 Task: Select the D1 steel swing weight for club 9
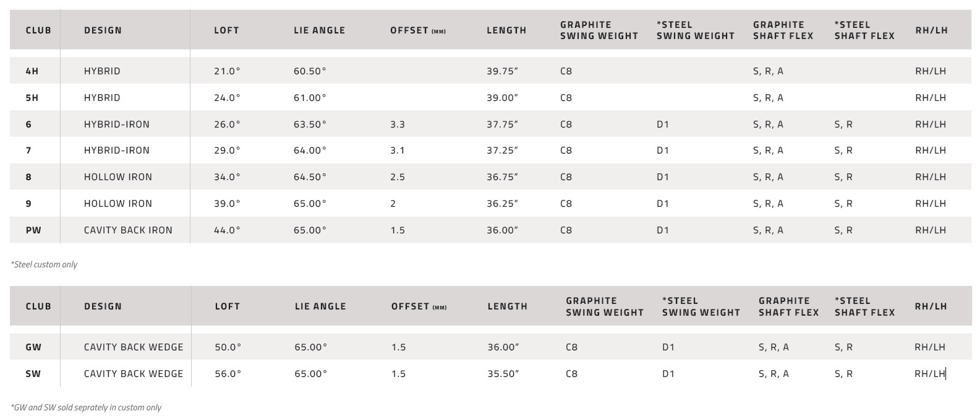click(x=663, y=204)
